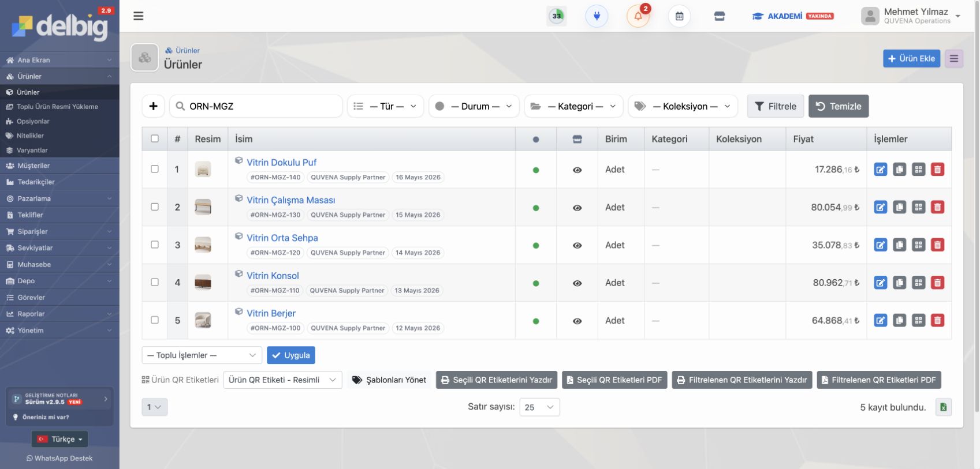980x469 pixels.
Task: Open the Tür filter dropdown
Action: (385, 106)
